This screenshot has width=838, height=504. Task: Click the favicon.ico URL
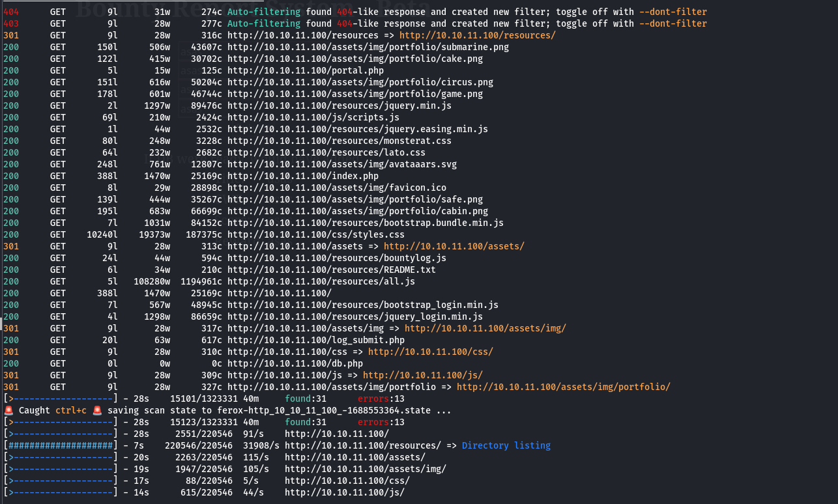pos(337,188)
